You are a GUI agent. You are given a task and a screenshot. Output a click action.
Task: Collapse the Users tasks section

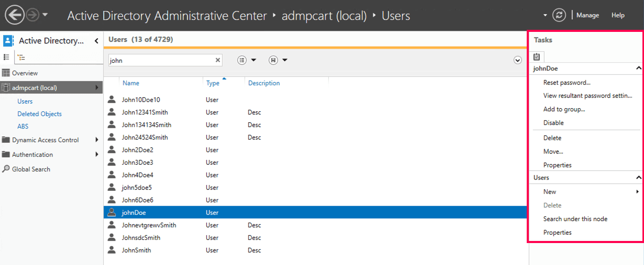[639, 178]
